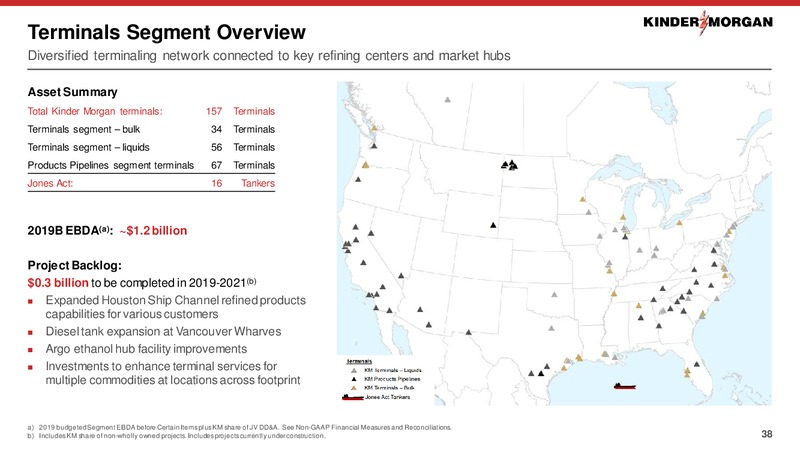Click the '56' liquids terminals value
The height and width of the screenshot is (450, 800).
216,147
